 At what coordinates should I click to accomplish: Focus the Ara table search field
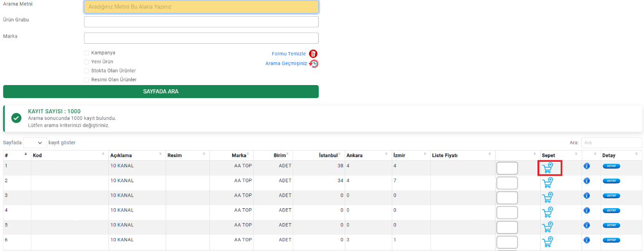point(610,143)
